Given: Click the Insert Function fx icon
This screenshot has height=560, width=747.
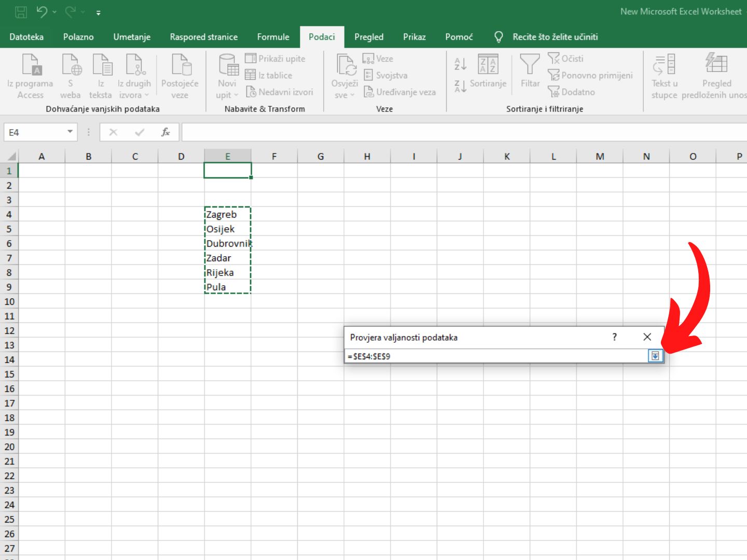Looking at the screenshot, I should click(165, 132).
